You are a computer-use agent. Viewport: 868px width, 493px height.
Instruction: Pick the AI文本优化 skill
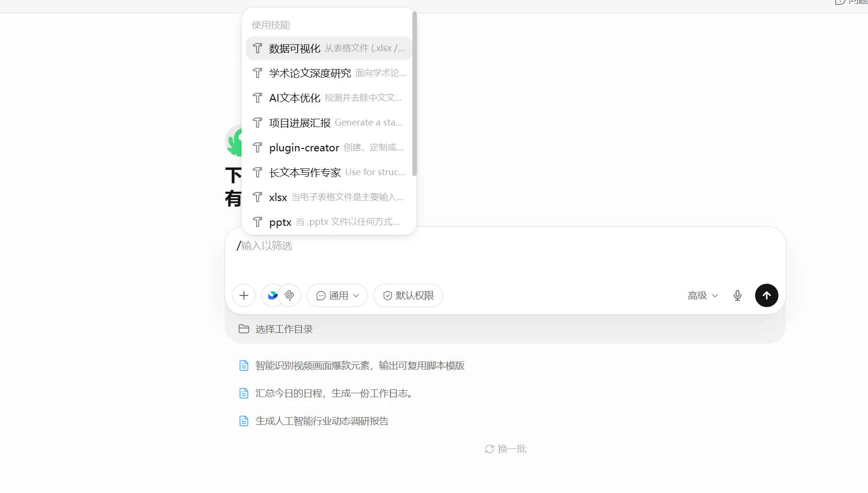point(329,98)
